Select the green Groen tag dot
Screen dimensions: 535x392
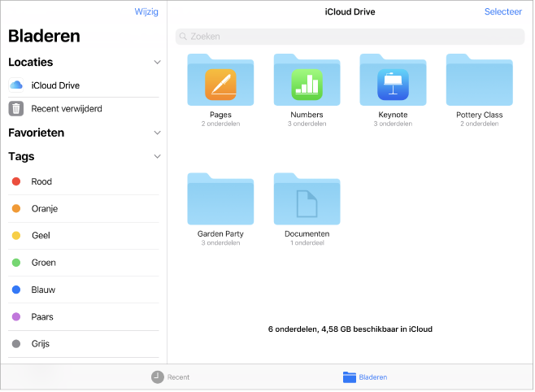pos(16,263)
